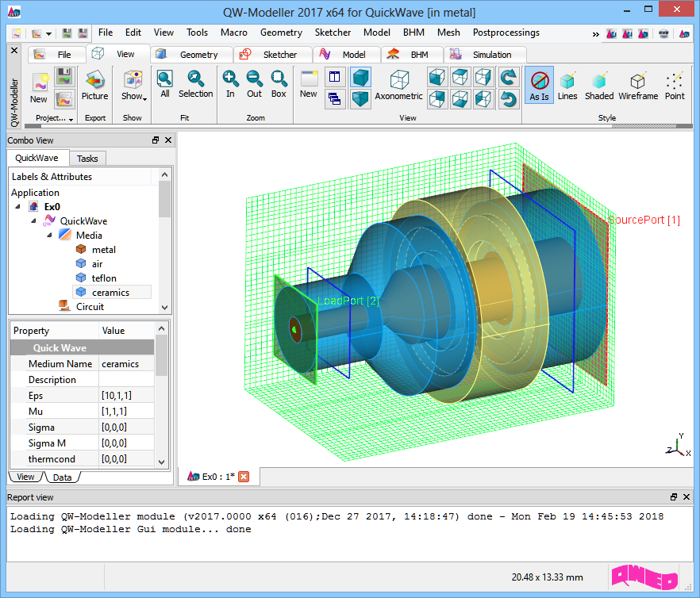Select the Zoom In tool
This screenshot has width=700, height=598.
[x=230, y=83]
